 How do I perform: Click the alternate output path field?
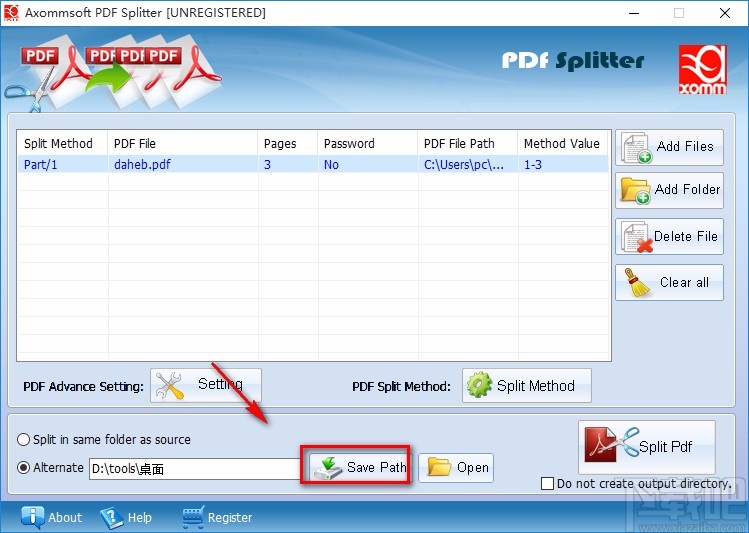195,469
